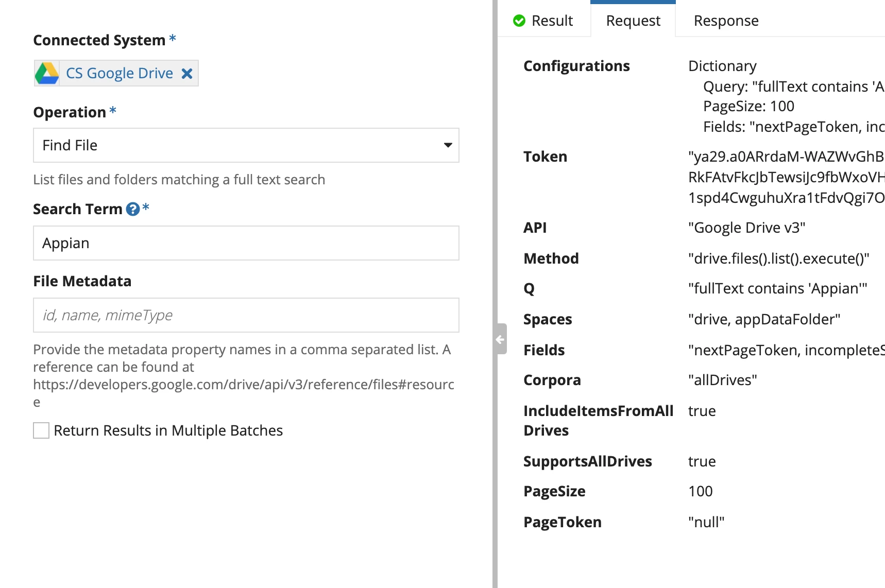The height and width of the screenshot is (588, 885).
Task: Click the green Result success checkmark
Action: 519,21
